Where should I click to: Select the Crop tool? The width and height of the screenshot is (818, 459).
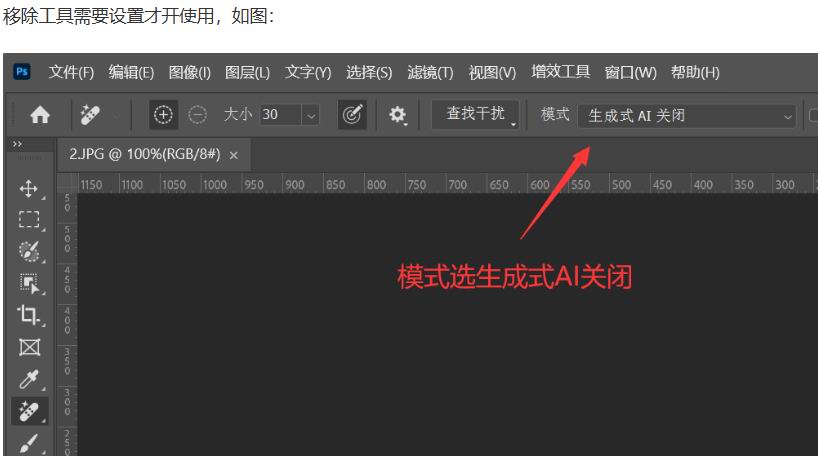28,315
